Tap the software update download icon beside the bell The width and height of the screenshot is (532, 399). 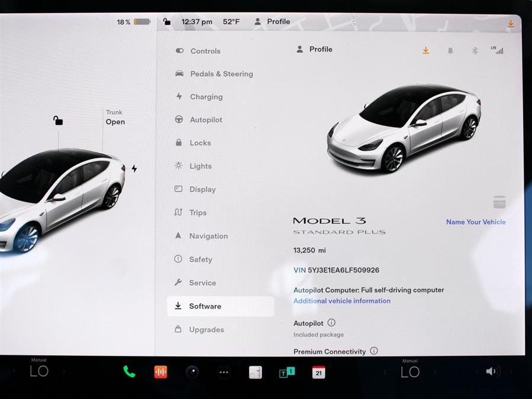click(x=426, y=51)
